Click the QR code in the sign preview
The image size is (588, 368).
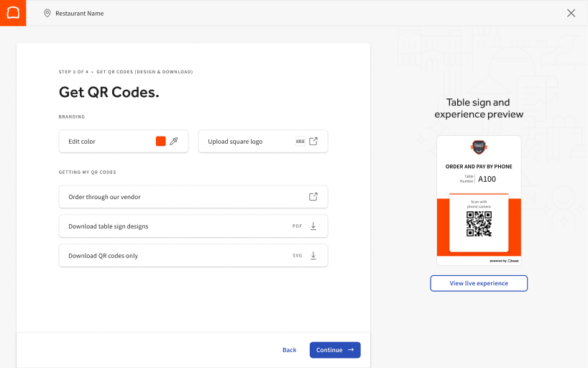click(x=479, y=224)
